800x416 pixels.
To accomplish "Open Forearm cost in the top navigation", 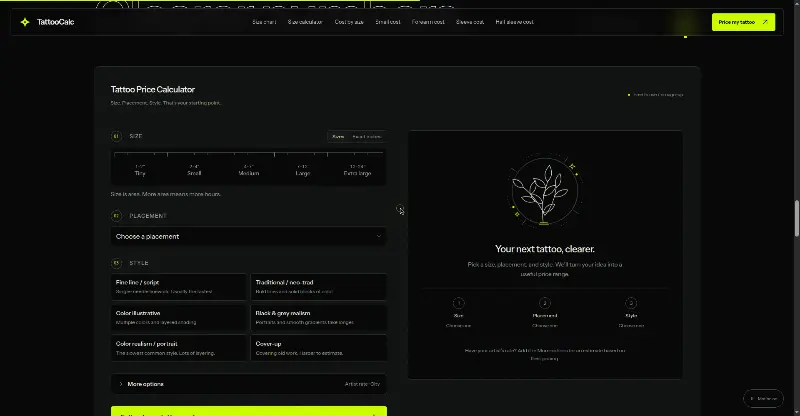I will click(x=428, y=22).
